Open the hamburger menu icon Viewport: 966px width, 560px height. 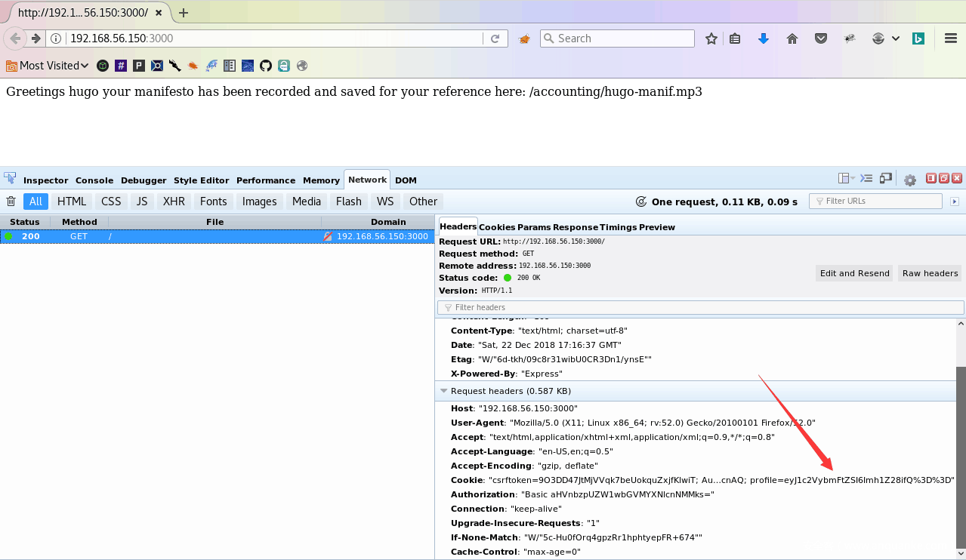951,38
